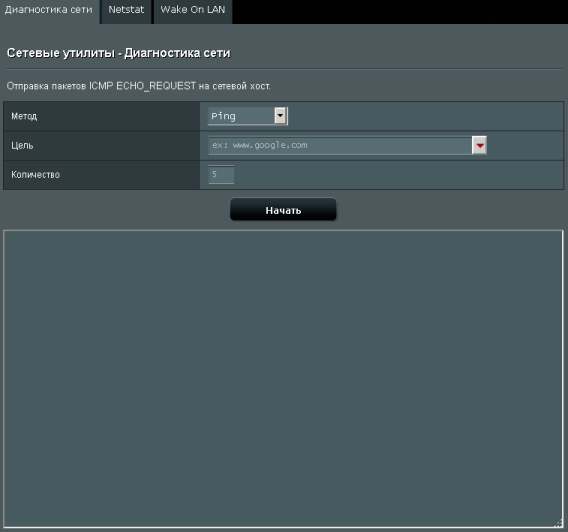
Task: Click the Метод label
Action: point(24,116)
